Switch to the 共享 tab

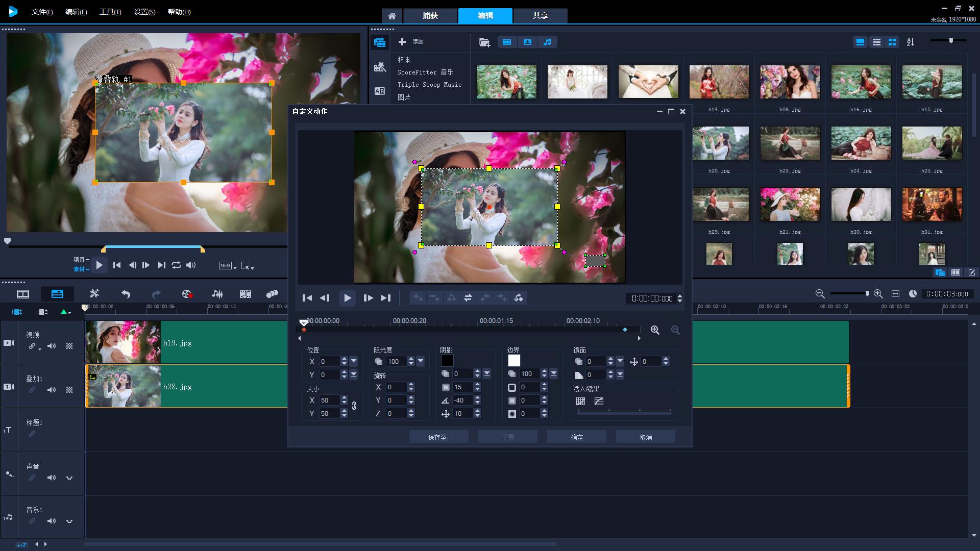(x=540, y=16)
